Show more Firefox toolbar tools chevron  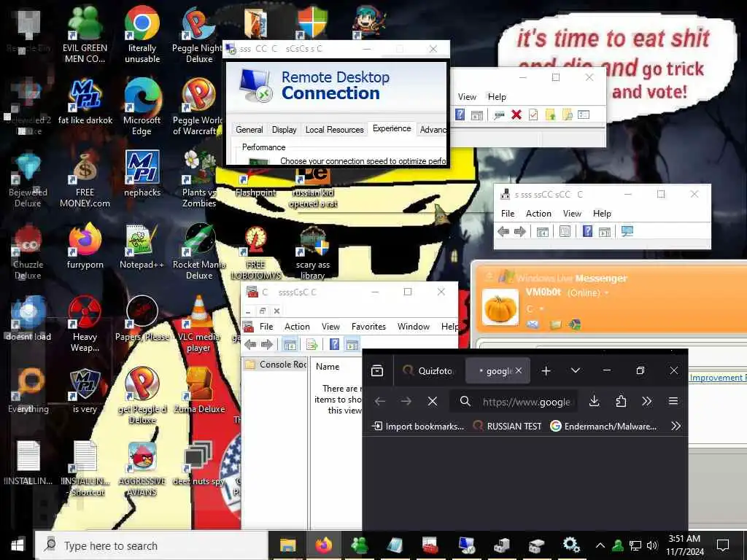tap(646, 402)
